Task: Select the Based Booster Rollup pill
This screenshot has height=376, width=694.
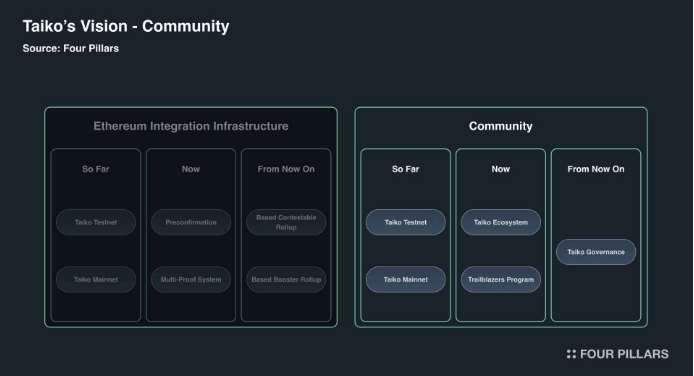Action: pyautogui.click(x=286, y=279)
